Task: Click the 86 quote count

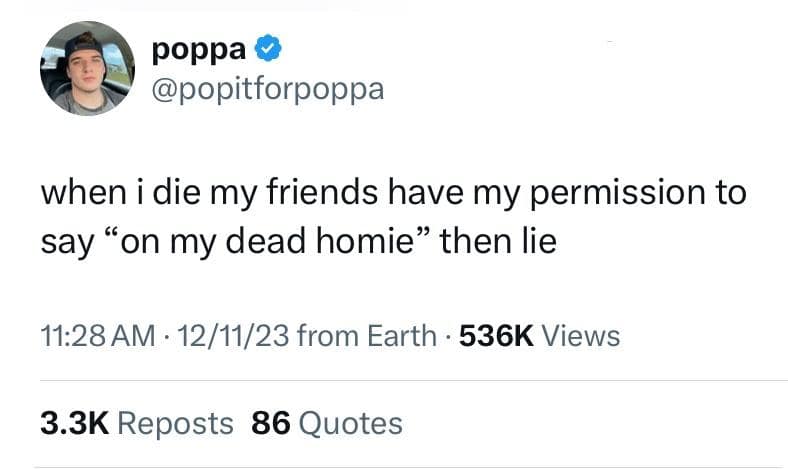Action: pos(270,423)
